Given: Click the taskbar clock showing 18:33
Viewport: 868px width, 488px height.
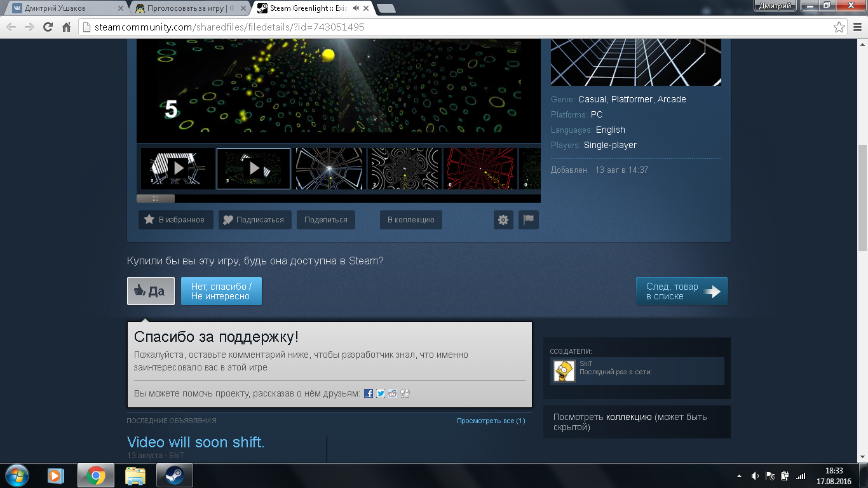Looking at the screenshot, I should (834, 476).
